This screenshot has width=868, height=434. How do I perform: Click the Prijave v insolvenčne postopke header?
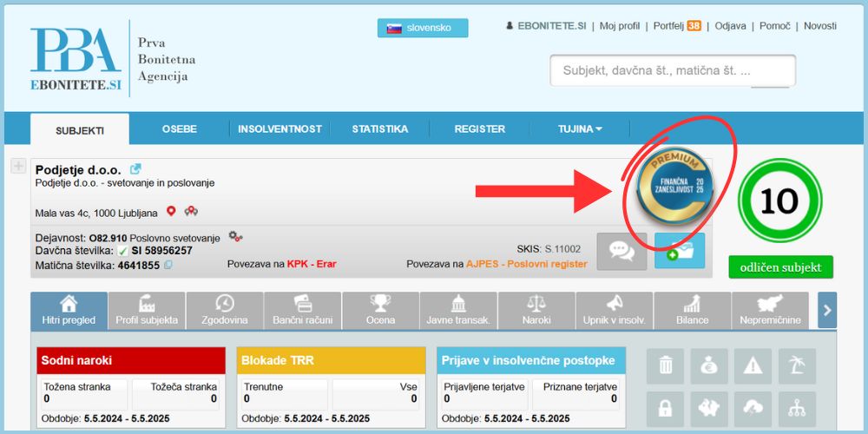tap(531, 361)
